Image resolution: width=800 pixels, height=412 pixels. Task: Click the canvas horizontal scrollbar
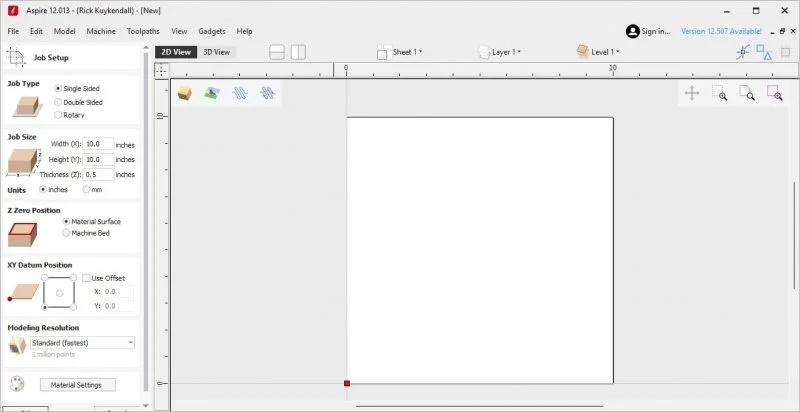coord(480,406)
